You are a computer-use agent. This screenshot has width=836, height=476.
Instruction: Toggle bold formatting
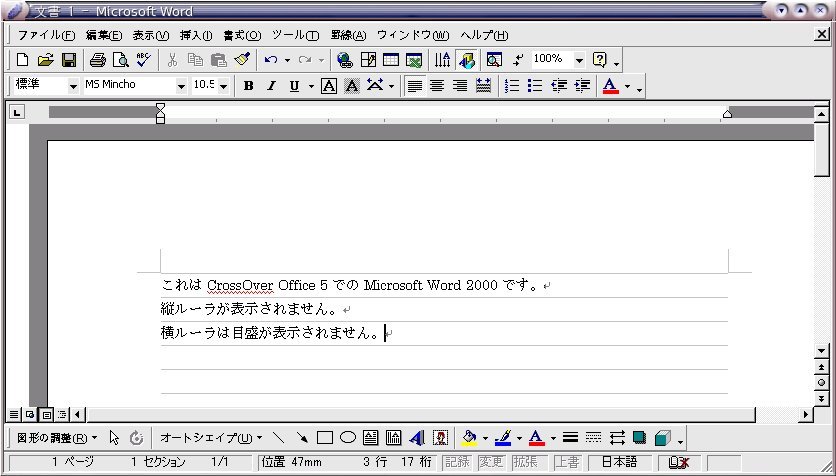point(248,86)
